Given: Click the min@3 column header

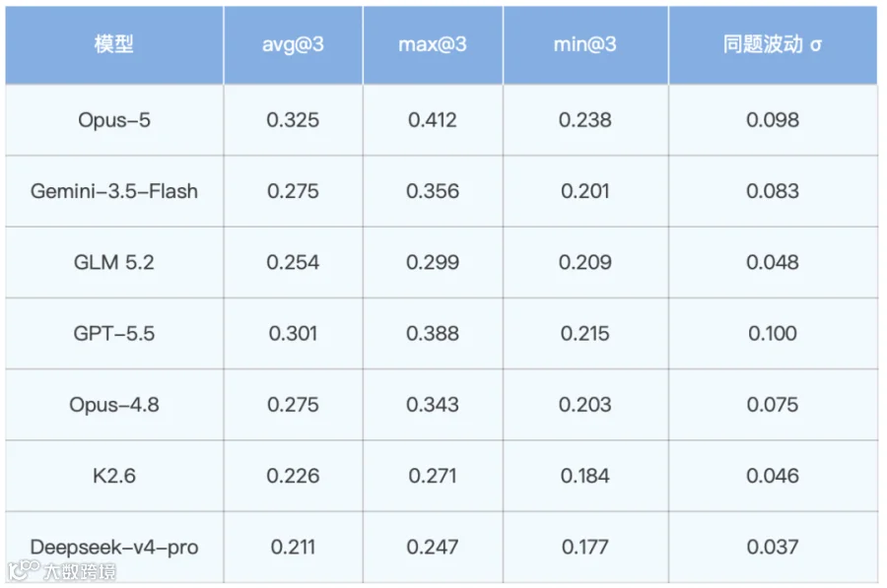Looking at the screenshot, I should pyautogui.click(x=584, y=44).
